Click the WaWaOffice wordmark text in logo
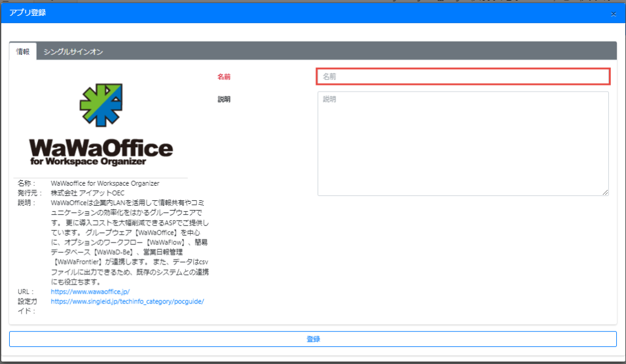626x364 pixels. 101,147
